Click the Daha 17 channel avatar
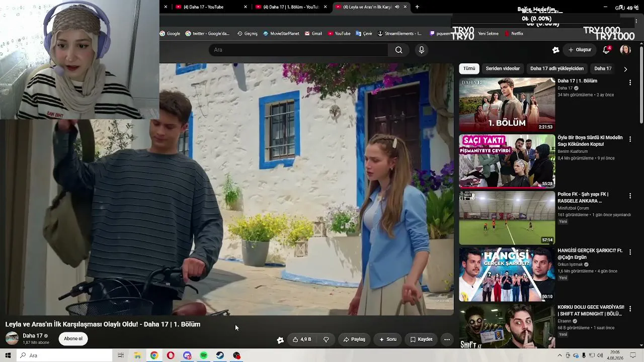 point(12,338)
